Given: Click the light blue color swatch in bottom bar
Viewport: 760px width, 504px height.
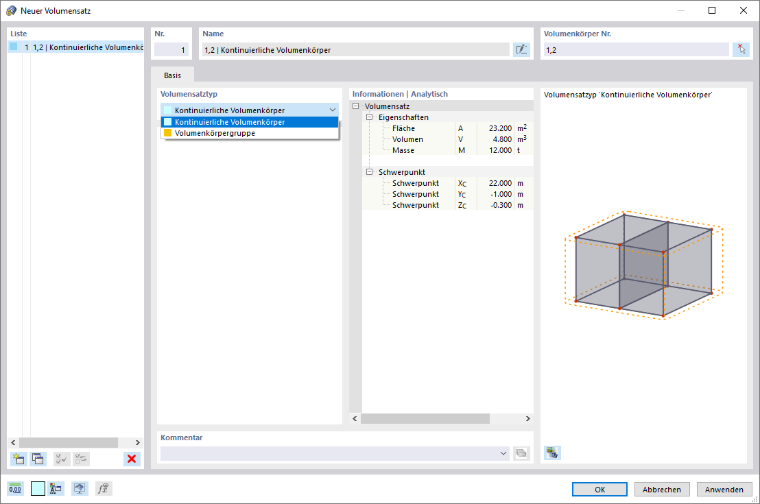Looking at the screenshot, I should (38, 488).
